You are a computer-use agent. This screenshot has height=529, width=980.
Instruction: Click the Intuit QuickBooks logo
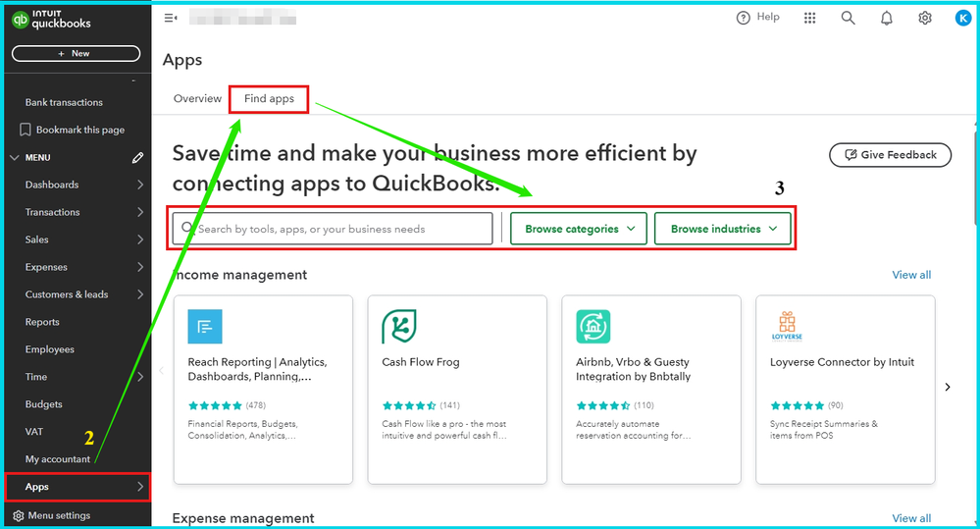51,20
